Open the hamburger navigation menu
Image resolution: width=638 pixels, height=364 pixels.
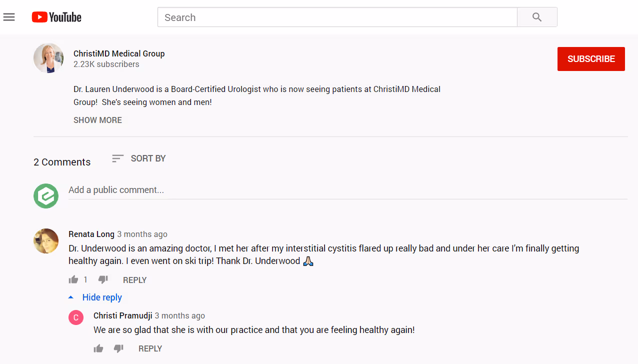[8, 16]
